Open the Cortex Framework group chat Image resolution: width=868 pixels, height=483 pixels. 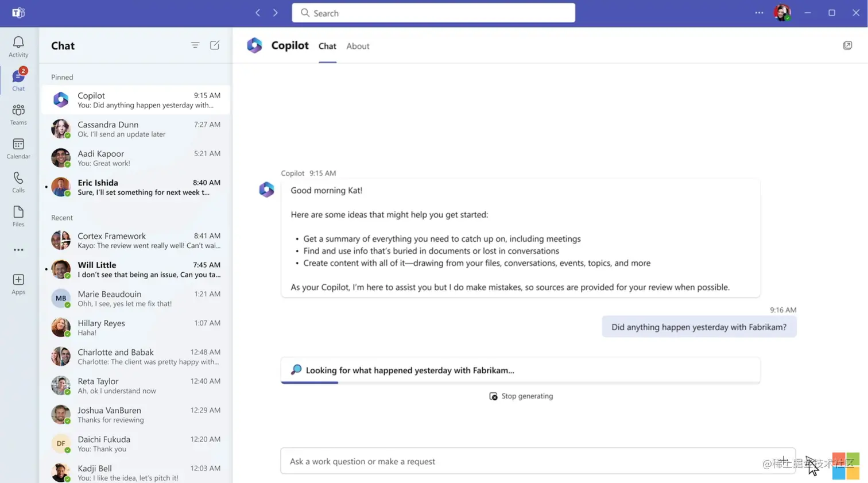136,240
